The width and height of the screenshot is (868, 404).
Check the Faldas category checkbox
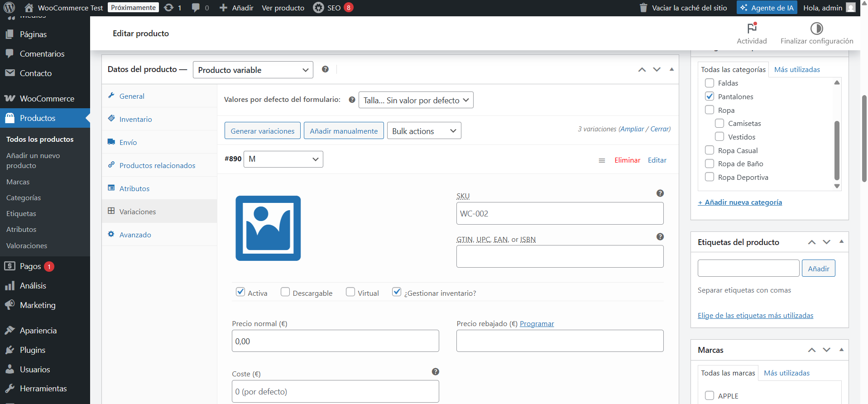[710, 83]
